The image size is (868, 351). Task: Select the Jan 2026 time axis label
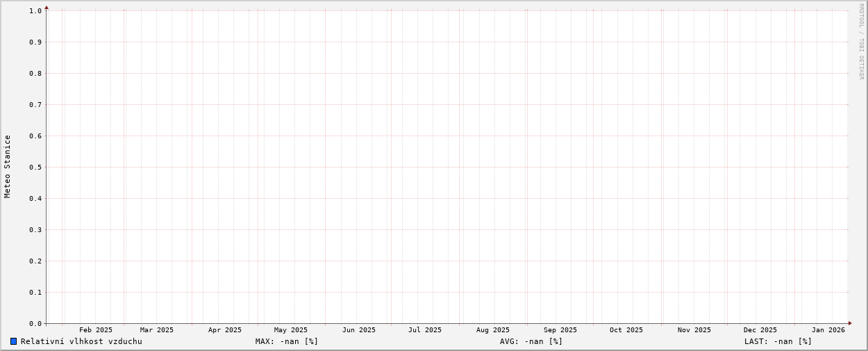point(828,330)
